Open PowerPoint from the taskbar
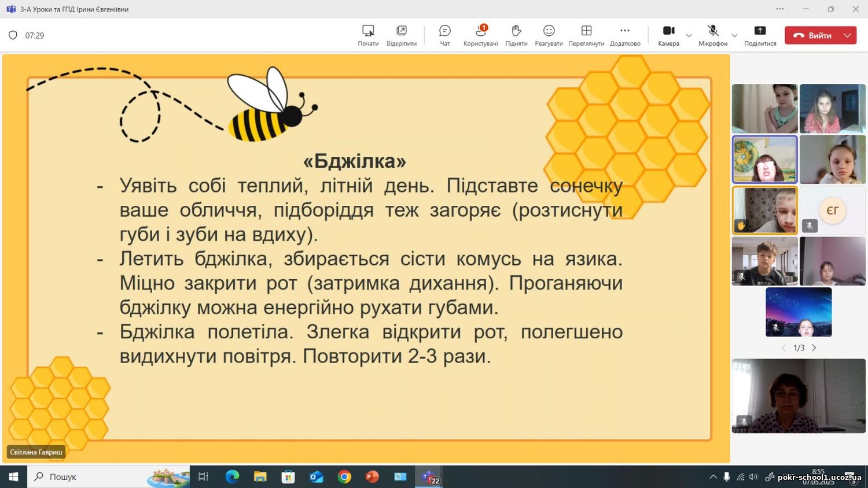868x488 pixels. (x=372, y=477)
